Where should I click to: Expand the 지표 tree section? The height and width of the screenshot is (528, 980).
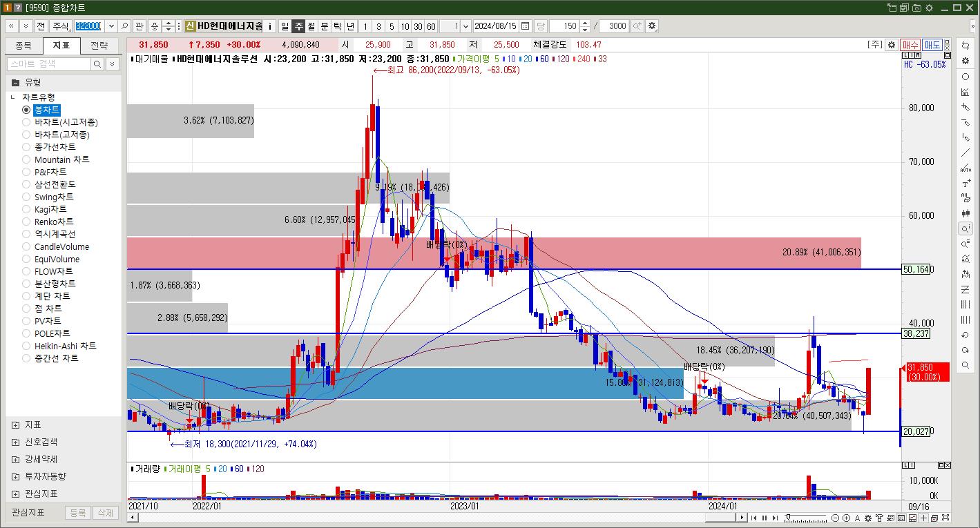[15, 424]
